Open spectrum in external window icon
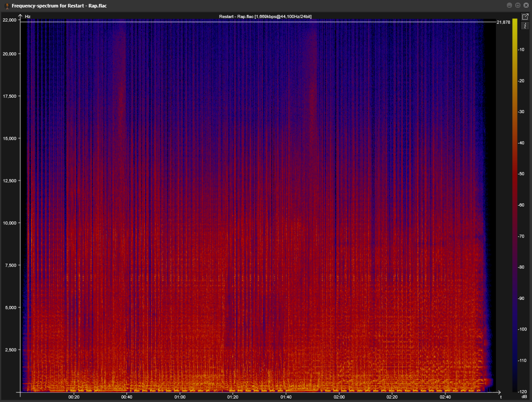Viewport: 532px width, 402px height. tap(525, 17)
